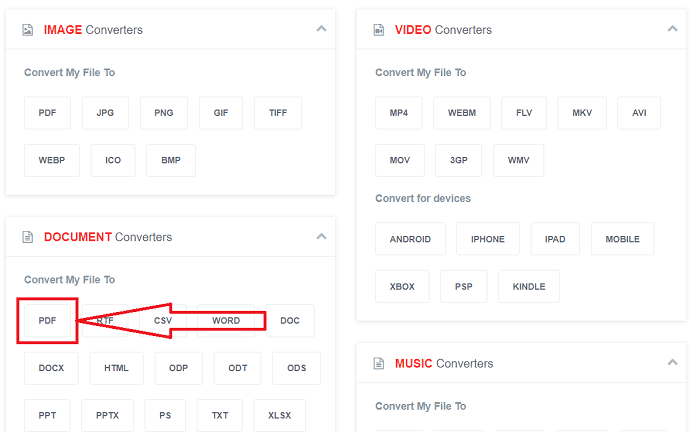Choose the IPHONE device conversion
The height and width of the screenshot is (432, 690).
coord(488,239)
